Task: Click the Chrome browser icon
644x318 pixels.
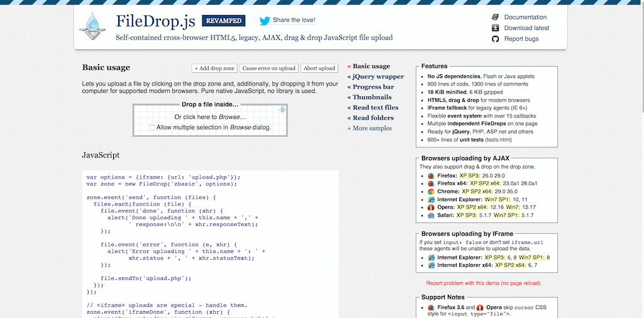Action: pos(431,191)
